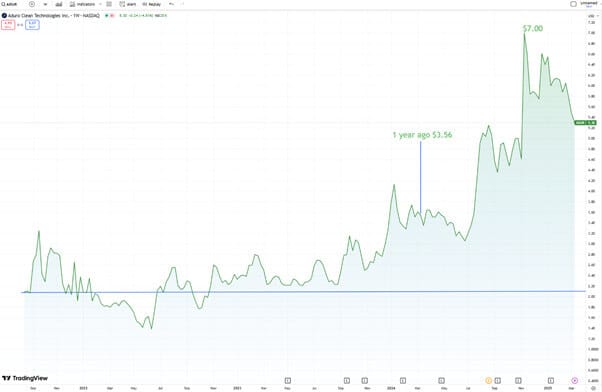Open the chart style bars icon
Viewport: 602px width, 392px height.
click(x=59, y=4)
